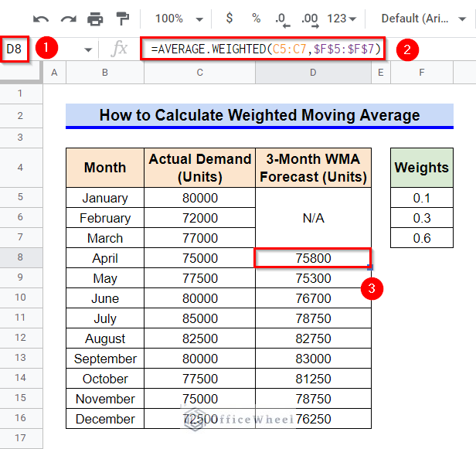The image size is (476, 449).
Task: Click the April cell
Action: pyautogui.click(x=105, y=258)
